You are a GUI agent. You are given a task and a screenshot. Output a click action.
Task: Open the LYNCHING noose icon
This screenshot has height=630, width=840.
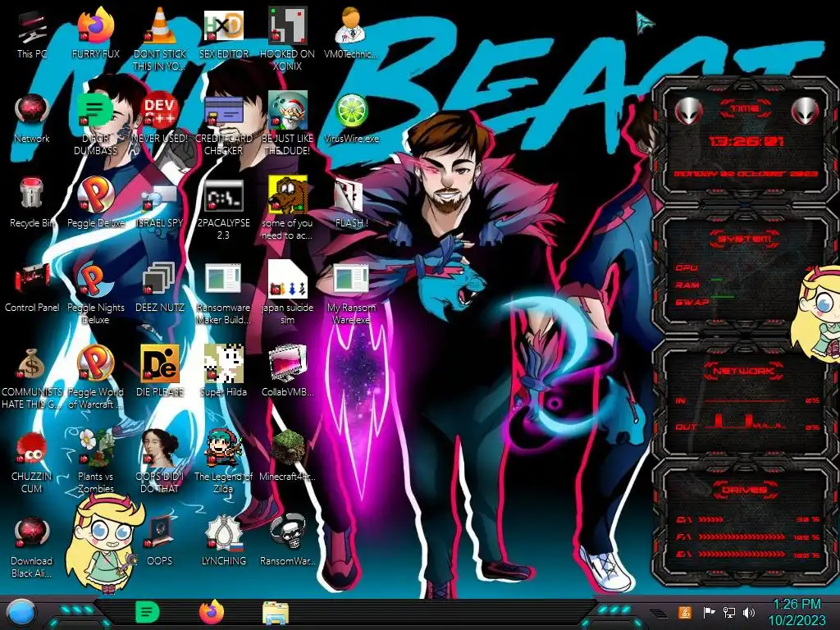pyautogui.click(x=223, y=532)
